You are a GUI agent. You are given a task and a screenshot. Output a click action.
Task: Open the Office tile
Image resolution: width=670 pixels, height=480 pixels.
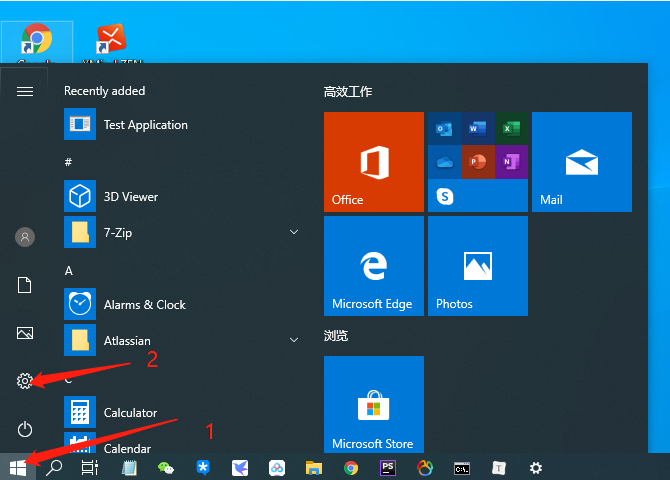coord(374,162)
